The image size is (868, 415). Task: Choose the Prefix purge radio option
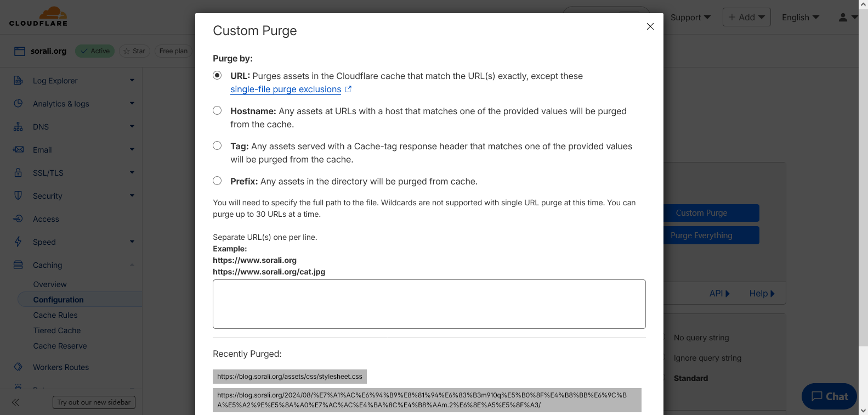[217, 181]
